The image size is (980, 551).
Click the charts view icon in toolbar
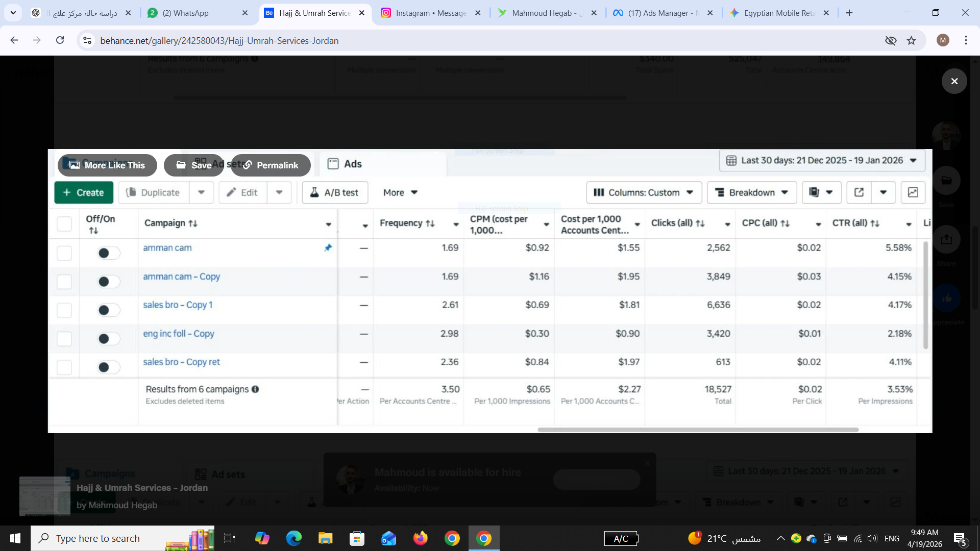click(913, 192)
